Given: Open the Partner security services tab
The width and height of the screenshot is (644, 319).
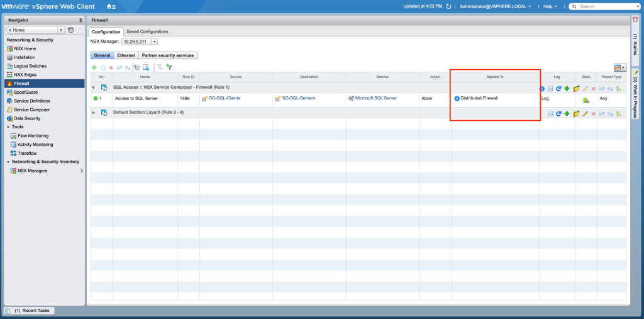Looking at the screenshot, I should [168, 55].
